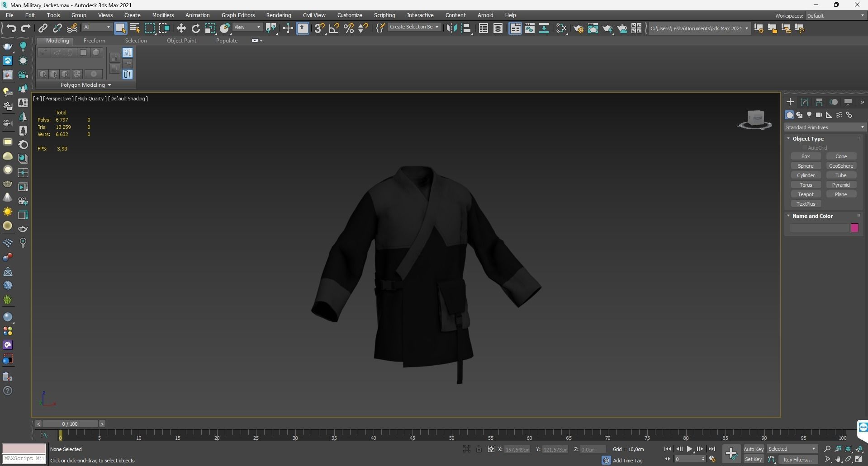The image size is (868, 466).
Task: Open Create Selection Set dropdown
Action: coord(414,27)
